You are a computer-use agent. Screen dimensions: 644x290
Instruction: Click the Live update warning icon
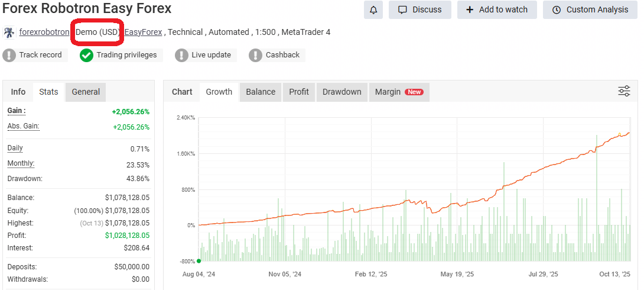pyautogui.click(x=181, y=55)
